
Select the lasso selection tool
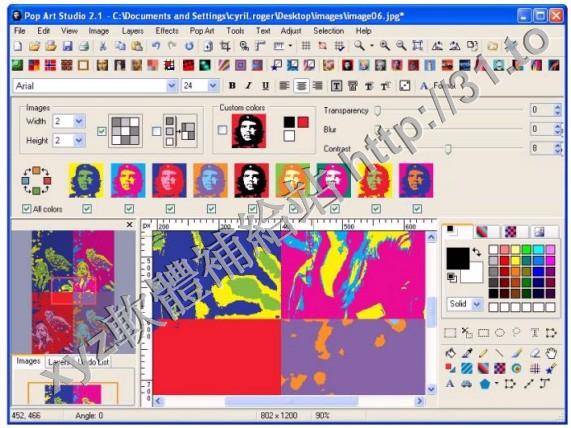coord(516,333)
